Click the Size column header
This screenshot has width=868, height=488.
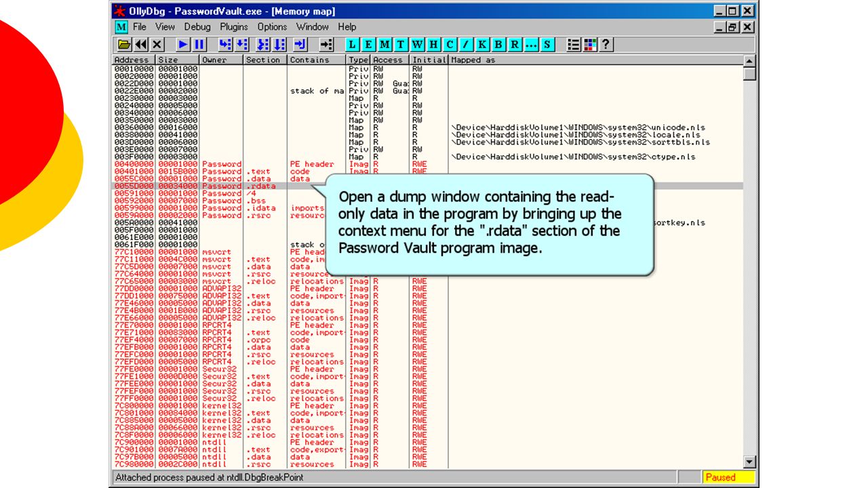[178, 60]
